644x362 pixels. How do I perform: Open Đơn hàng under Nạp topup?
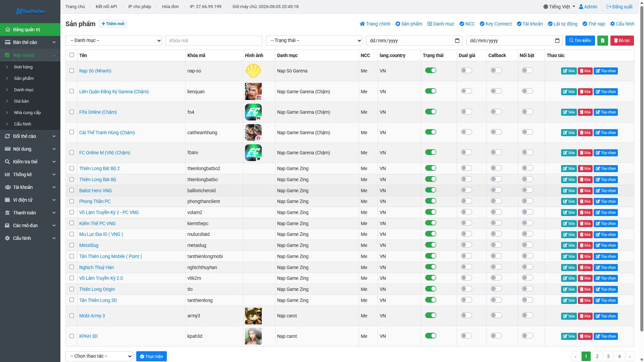(23, 67)
